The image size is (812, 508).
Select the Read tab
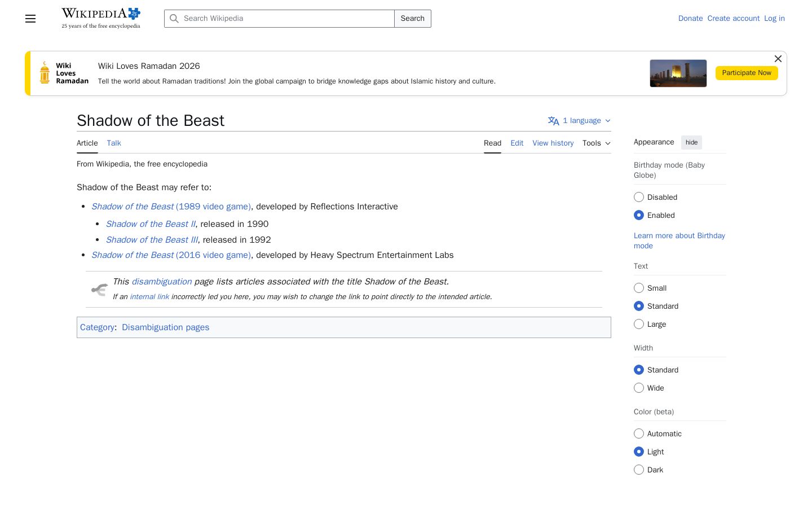pos(492,143)
